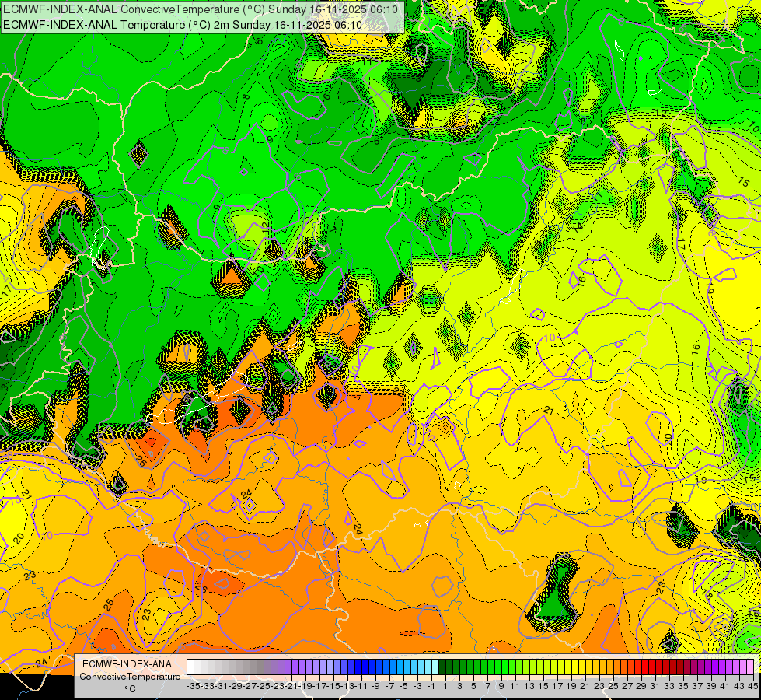Click the '33' legend scale value
This screenshot has height=700, width=761.
coord(669,687)
